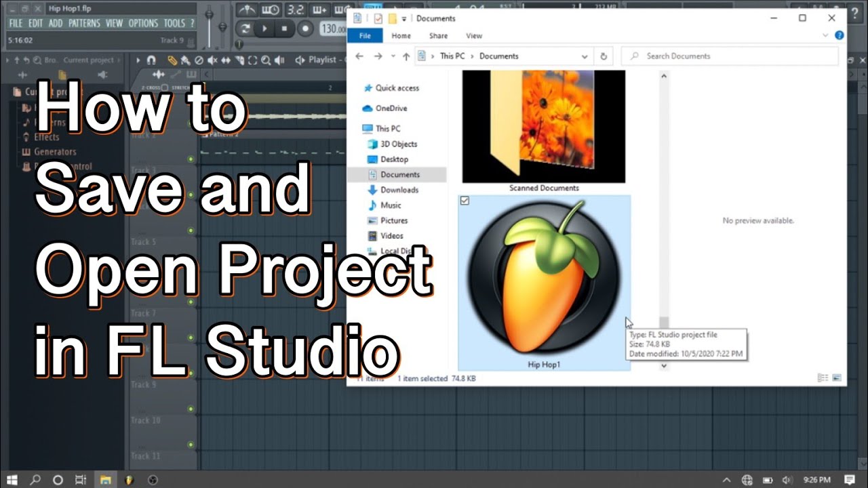Open recent locations dropdown arrow
Image resolution: width=868 pixels, height=488 pixels.
click(x=393, y=57)
